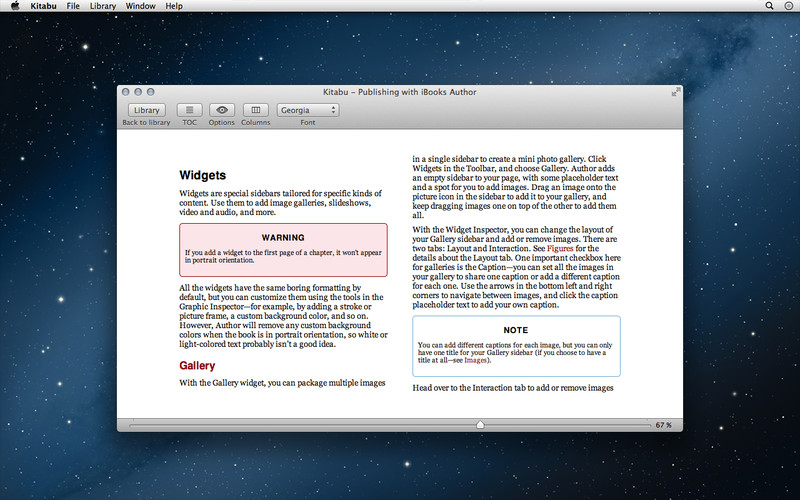Open reading Options eye icon
Image resolution: width=800 pixels, height=500 pixels.
221,110
